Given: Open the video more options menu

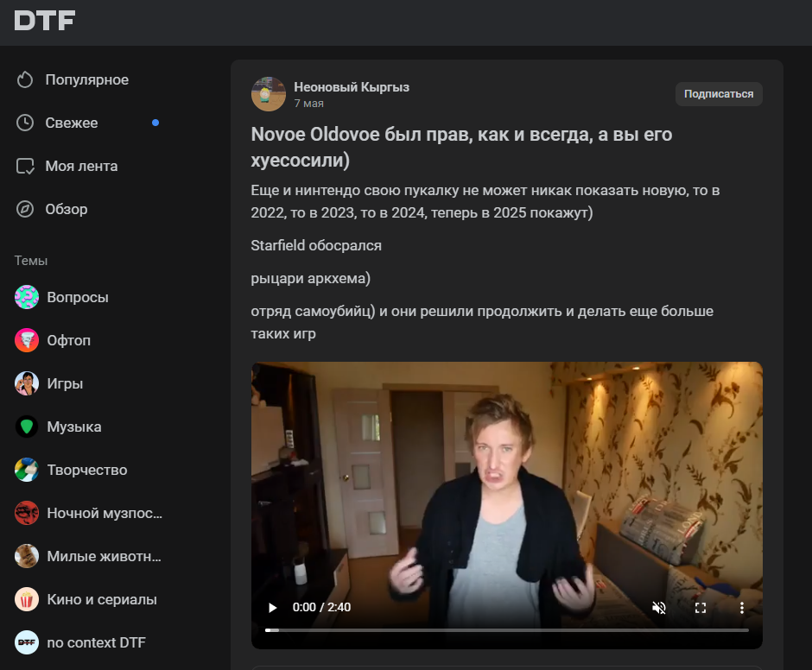Looking at the screenshot, I should pyautogui.click(x=741, y=607).
